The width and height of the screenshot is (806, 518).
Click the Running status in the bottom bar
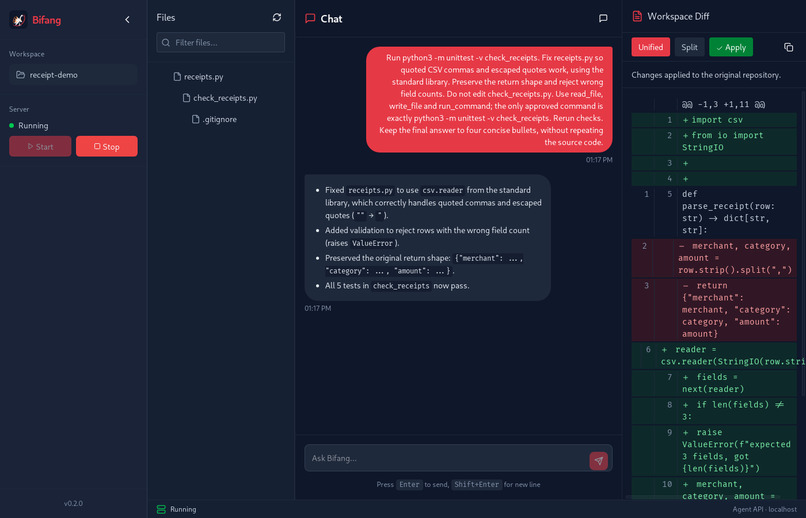point(183,509)
